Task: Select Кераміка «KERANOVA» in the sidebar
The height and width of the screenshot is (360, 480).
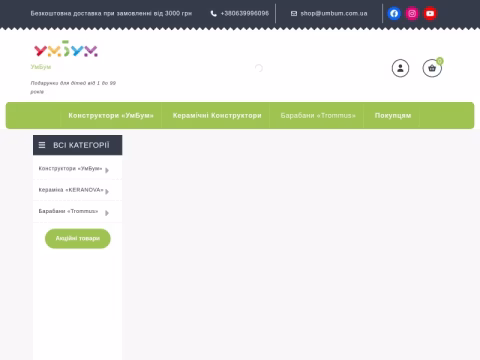Action: point(71,190)
